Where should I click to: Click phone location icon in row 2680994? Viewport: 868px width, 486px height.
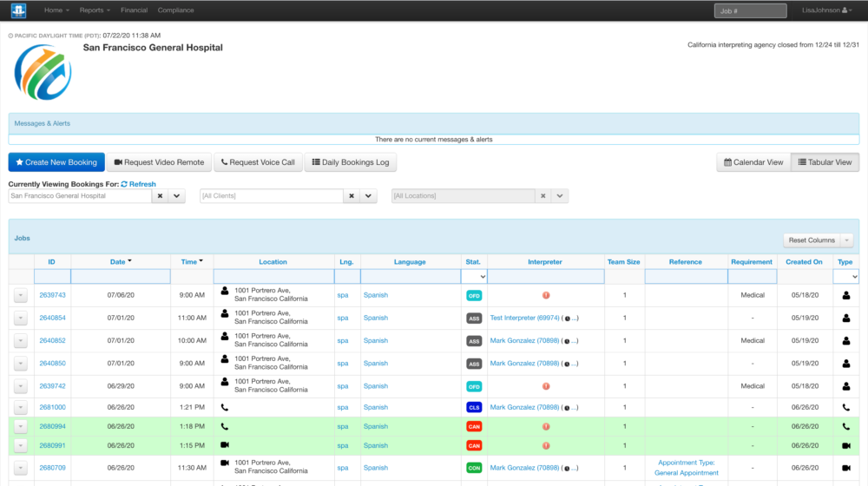click(224, 427)
